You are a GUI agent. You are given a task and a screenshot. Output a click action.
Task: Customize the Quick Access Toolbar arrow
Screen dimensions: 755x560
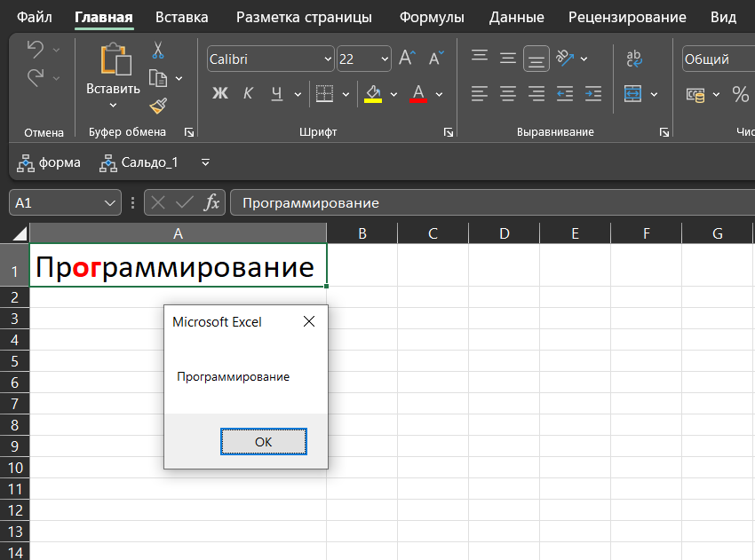(205, 162)
